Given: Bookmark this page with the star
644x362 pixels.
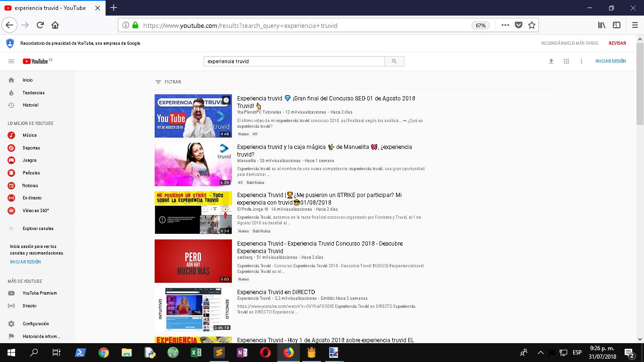Looking at the screenshot, I should point(532,25).
